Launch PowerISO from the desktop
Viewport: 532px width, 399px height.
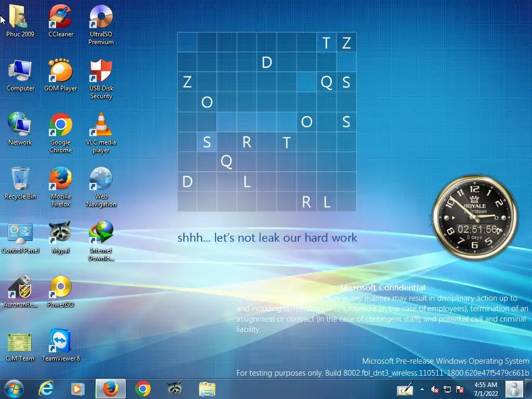(60, 292)
